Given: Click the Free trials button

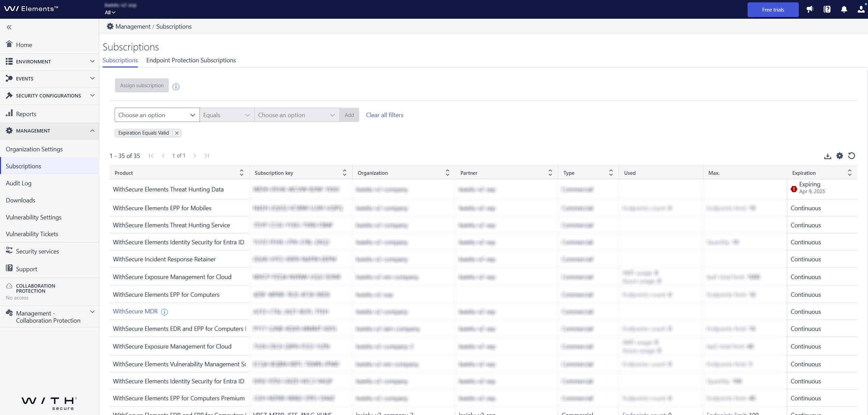Looking at the screenshot, I should pos(773,10).
